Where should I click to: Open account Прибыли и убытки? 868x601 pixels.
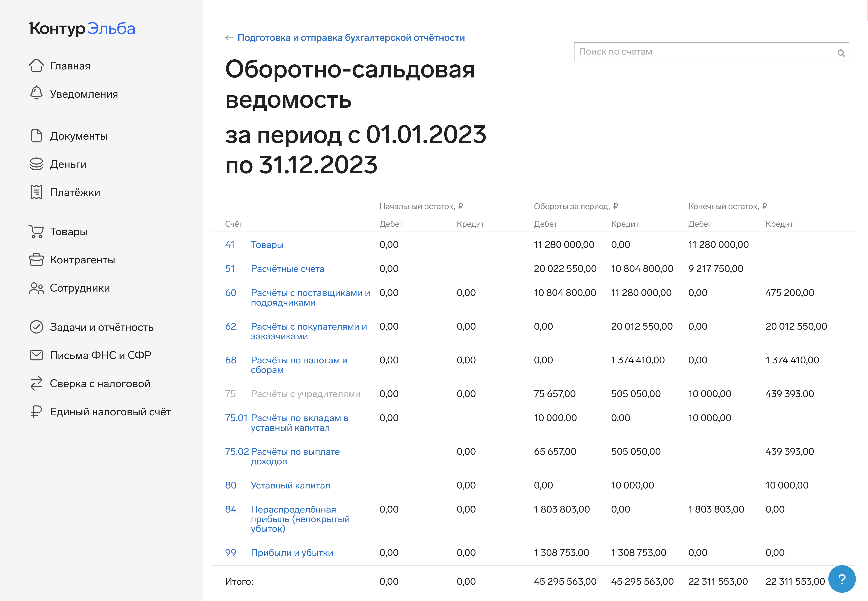pyautogui.click(x=292, y=553)
